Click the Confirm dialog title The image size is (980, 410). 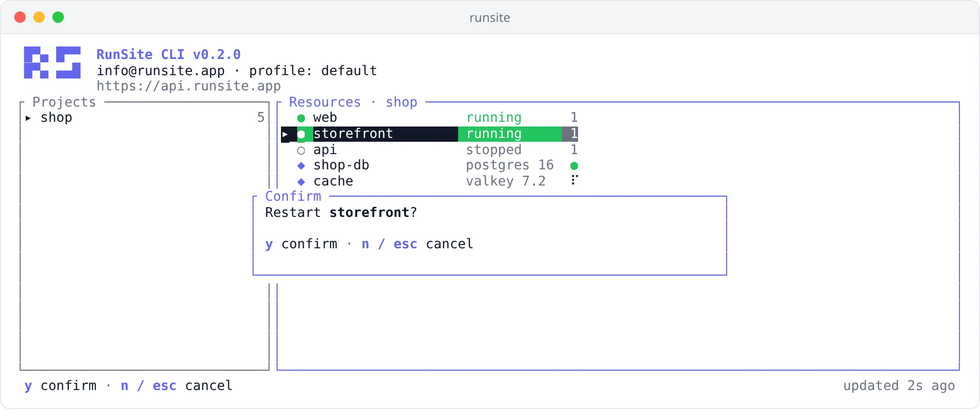[x=293, y=196]
